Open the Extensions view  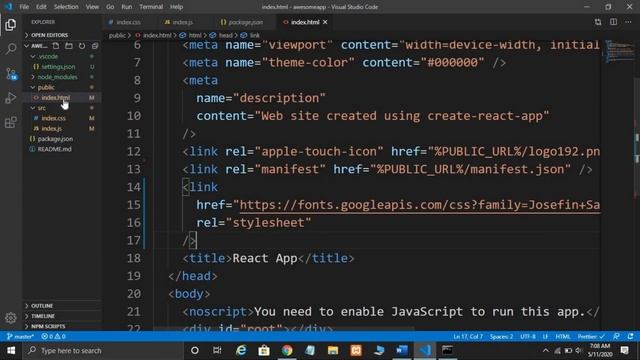point(11,122)
